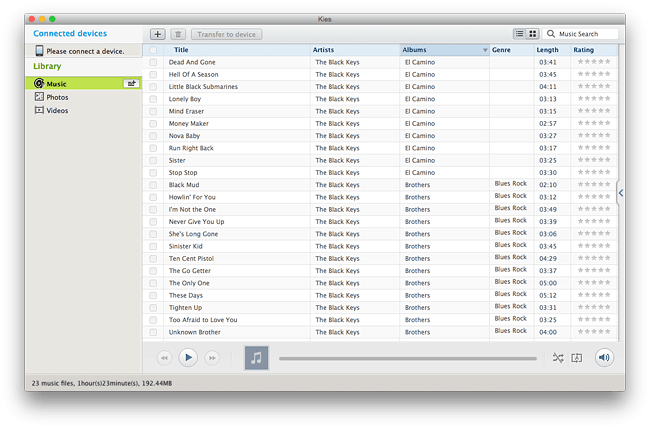Select the Too Afraid to Love You row
This screenshot has height=430, width=650.
coord(380,320)
